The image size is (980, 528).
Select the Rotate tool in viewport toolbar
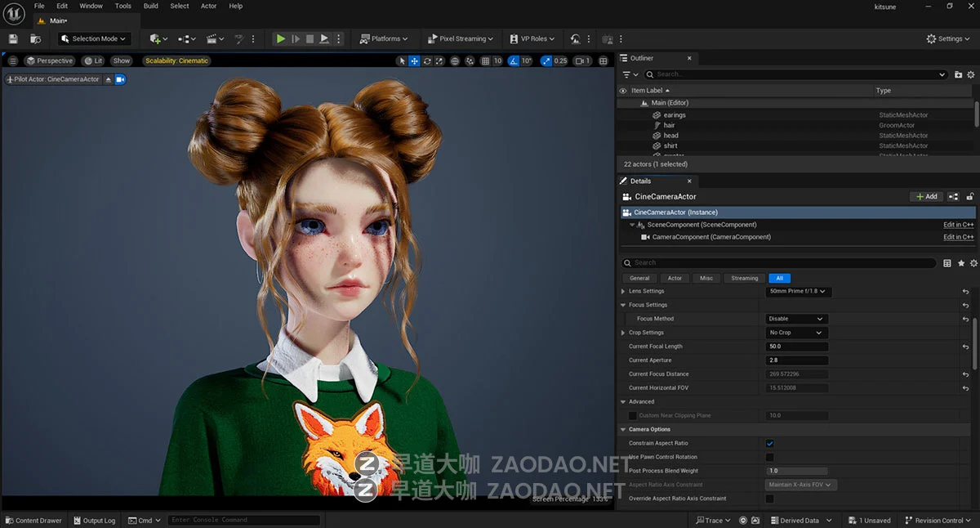[427, 60]
